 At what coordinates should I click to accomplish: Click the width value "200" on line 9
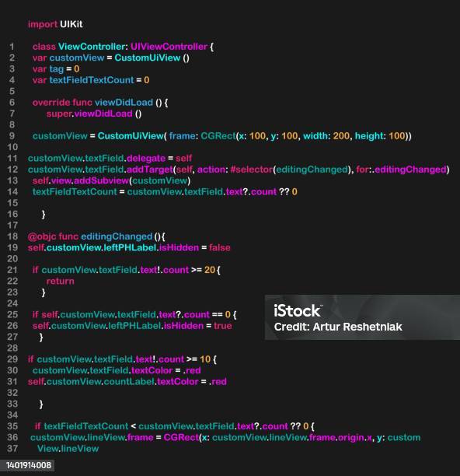pyautogui.click(x=341, y=135)
